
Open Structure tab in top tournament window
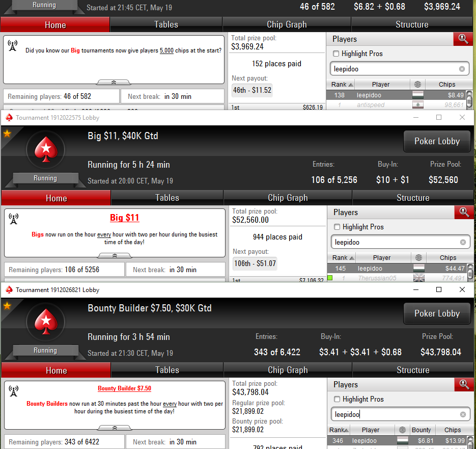tap(412, 24)
